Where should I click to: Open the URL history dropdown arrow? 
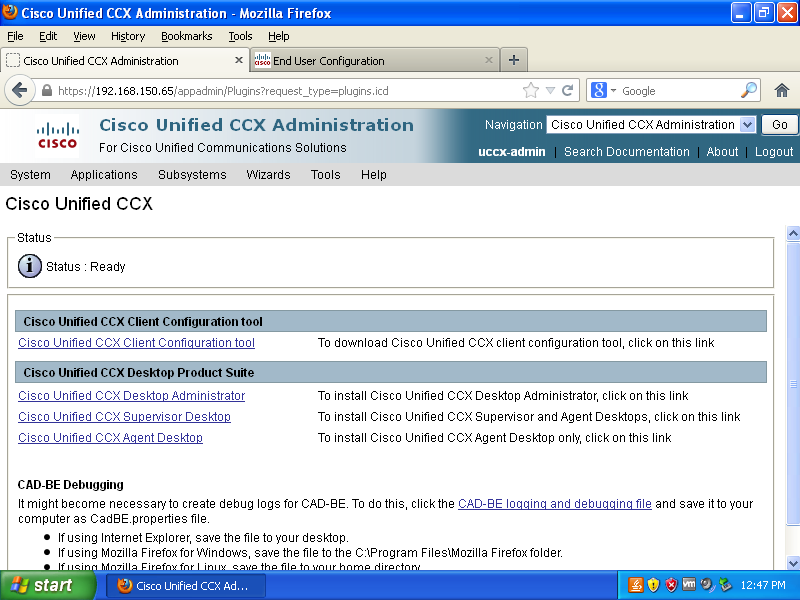coord(551,91)
